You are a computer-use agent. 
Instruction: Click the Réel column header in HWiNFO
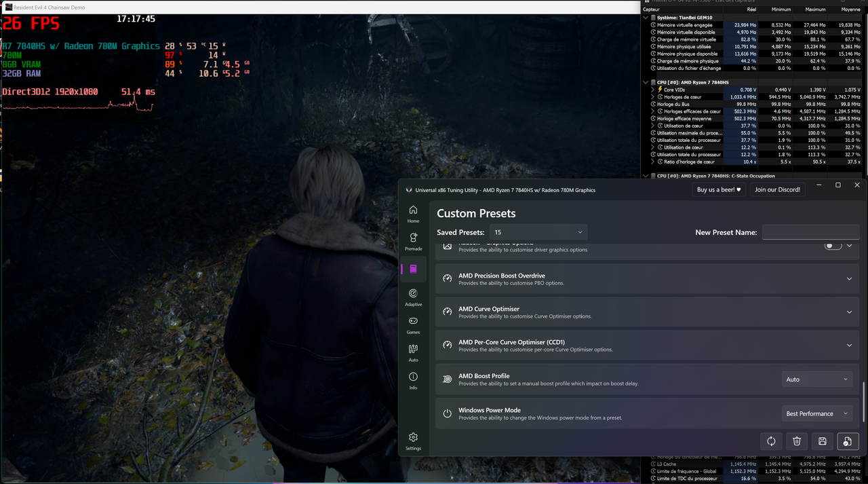click(x=751, y=10)
